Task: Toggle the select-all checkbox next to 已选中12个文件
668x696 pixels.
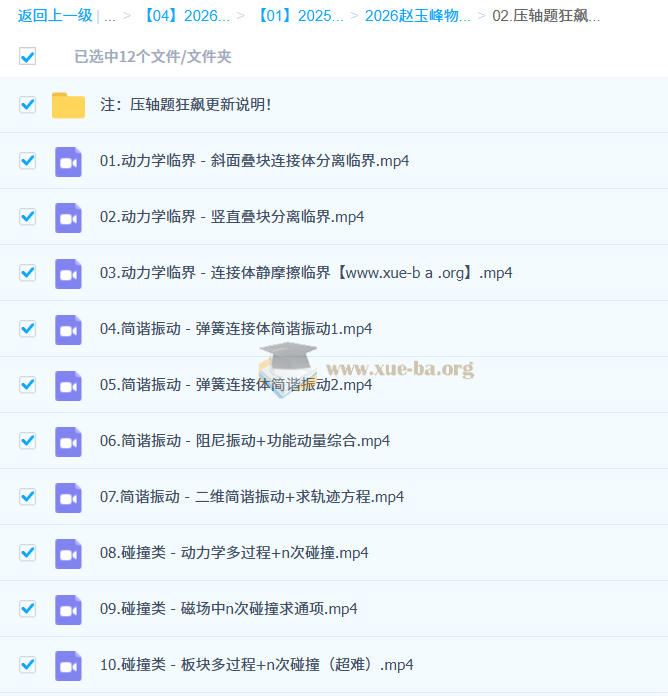Action: coord(27,57)
